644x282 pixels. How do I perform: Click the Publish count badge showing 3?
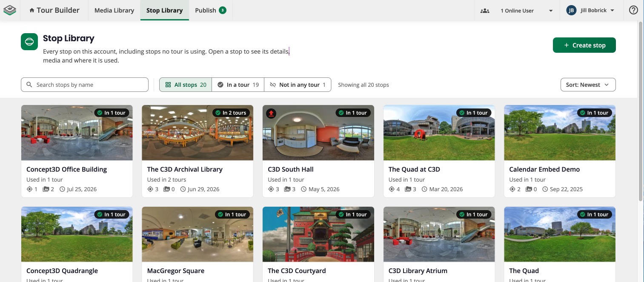pos(223,10)
